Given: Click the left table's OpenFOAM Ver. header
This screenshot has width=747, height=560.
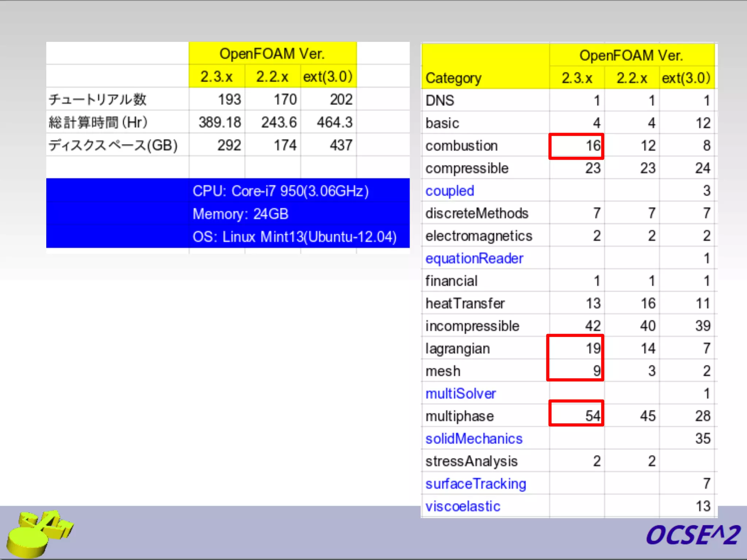Looking at the screenshot, I should click(x=272, y=54).
